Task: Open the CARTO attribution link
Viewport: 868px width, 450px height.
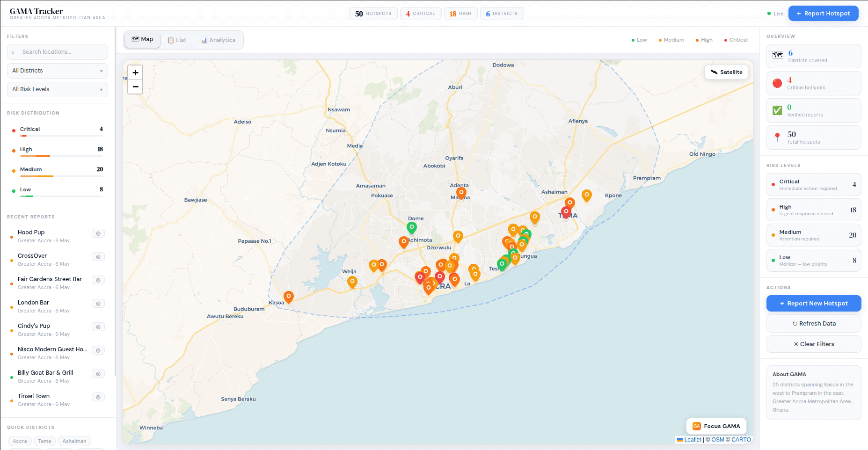Action: [x=741, y=440]
